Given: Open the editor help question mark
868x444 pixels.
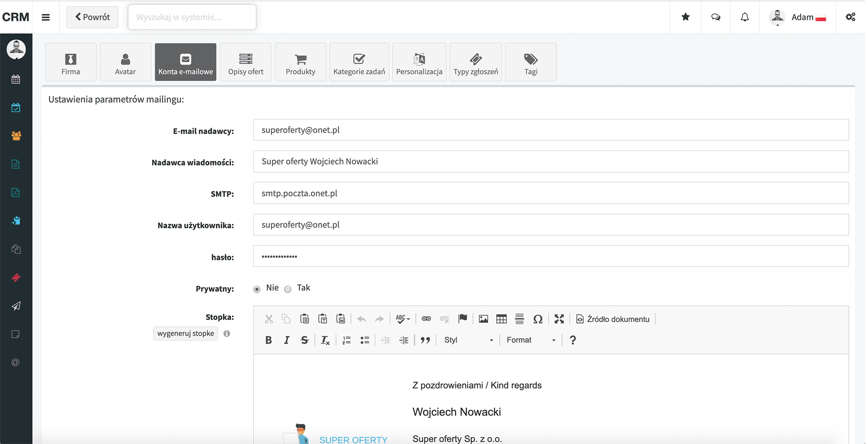Looking at the screenshot, I should point(572,340).
